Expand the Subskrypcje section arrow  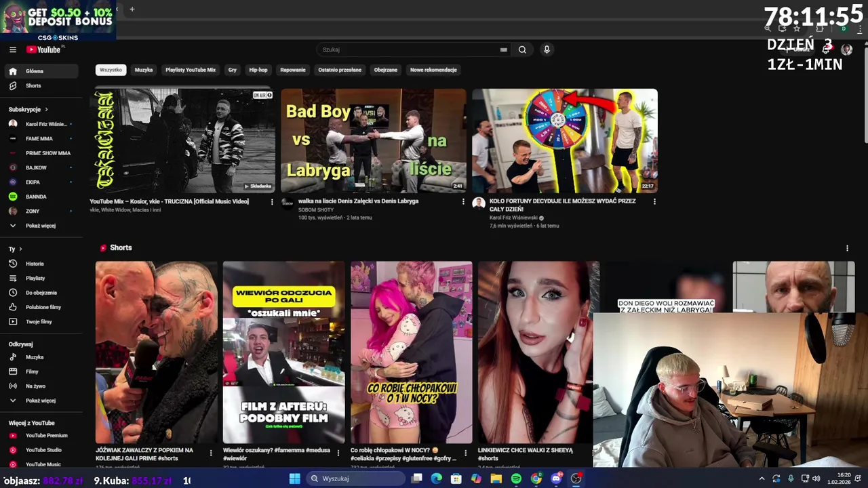click(x=46, y=109)
